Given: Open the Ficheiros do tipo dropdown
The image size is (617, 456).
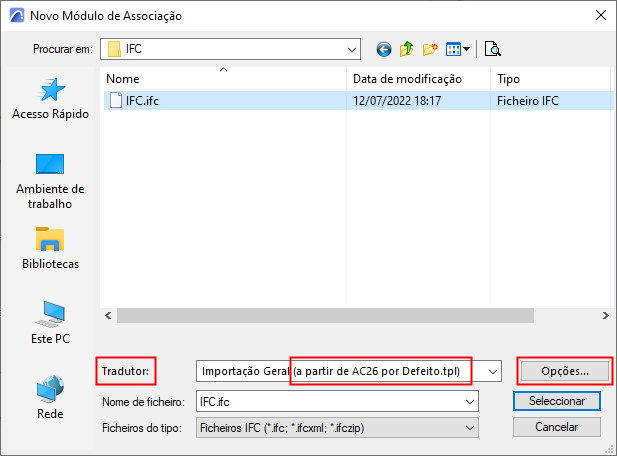Looking at the screenshot, I should coord(470,428).
